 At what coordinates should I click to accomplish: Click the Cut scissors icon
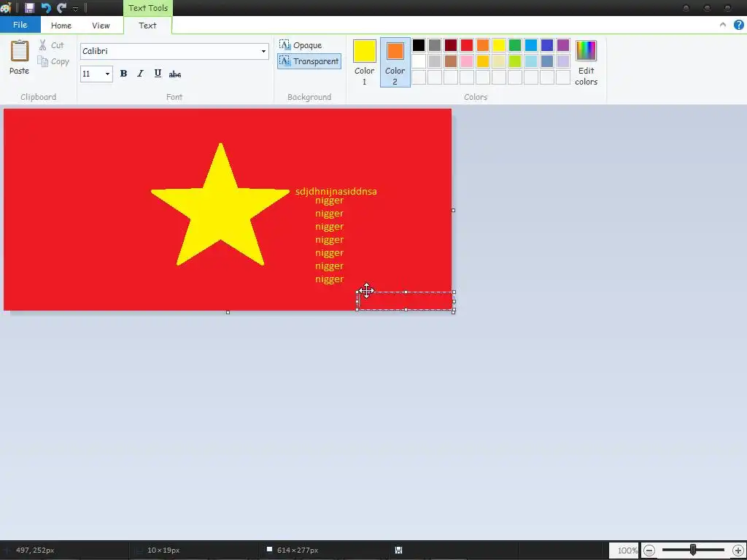pos(43,44)
